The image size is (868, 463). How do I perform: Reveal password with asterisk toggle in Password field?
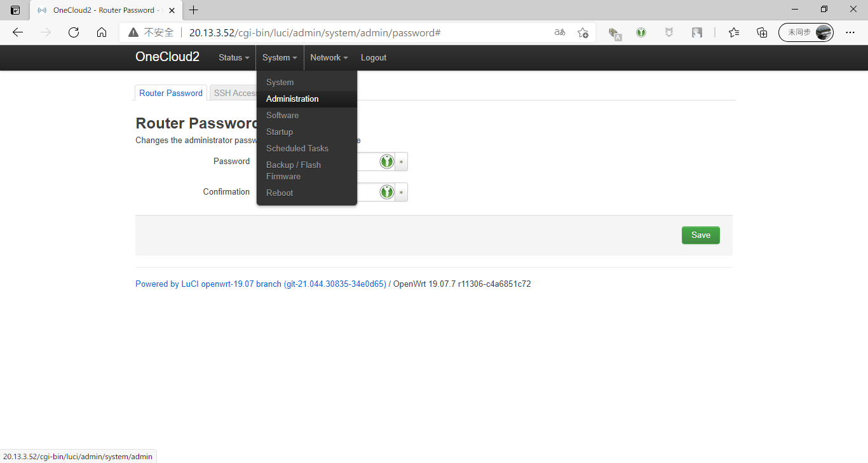[401, 162]
